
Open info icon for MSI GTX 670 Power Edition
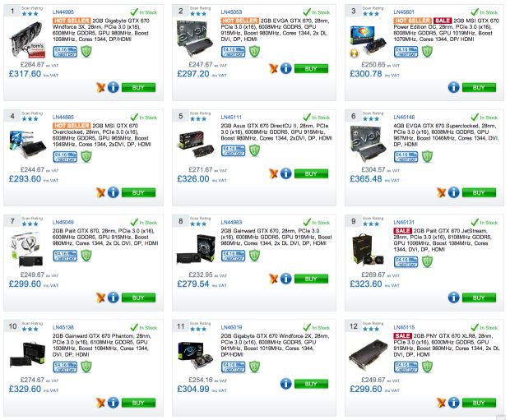pos(454,87)
